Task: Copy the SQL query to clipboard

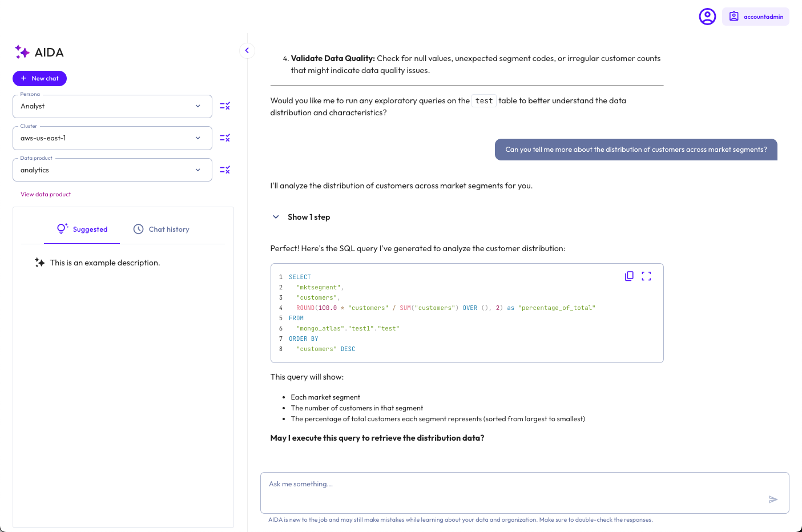Action: click(629, 276)
